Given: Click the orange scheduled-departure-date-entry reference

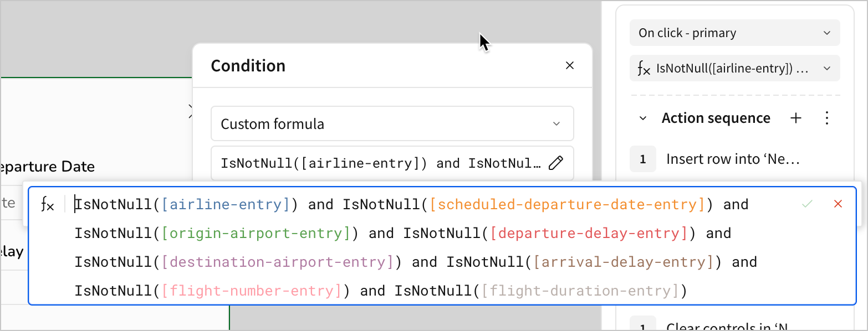Looking at the screenshot, I should click(567, 205).
